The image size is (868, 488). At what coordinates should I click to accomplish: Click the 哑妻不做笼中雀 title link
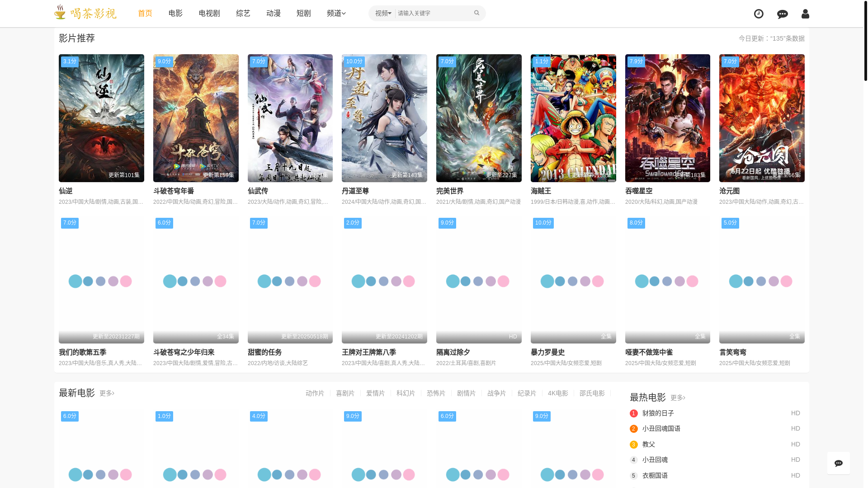point(649,352)
